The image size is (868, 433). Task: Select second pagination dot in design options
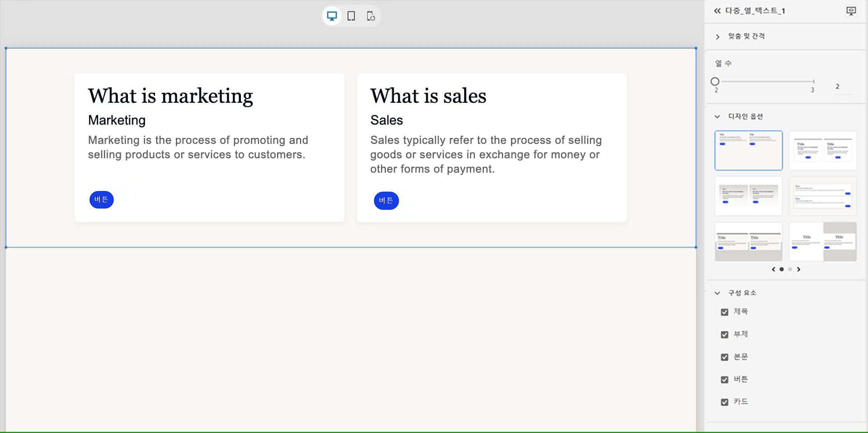pos(790,269)
